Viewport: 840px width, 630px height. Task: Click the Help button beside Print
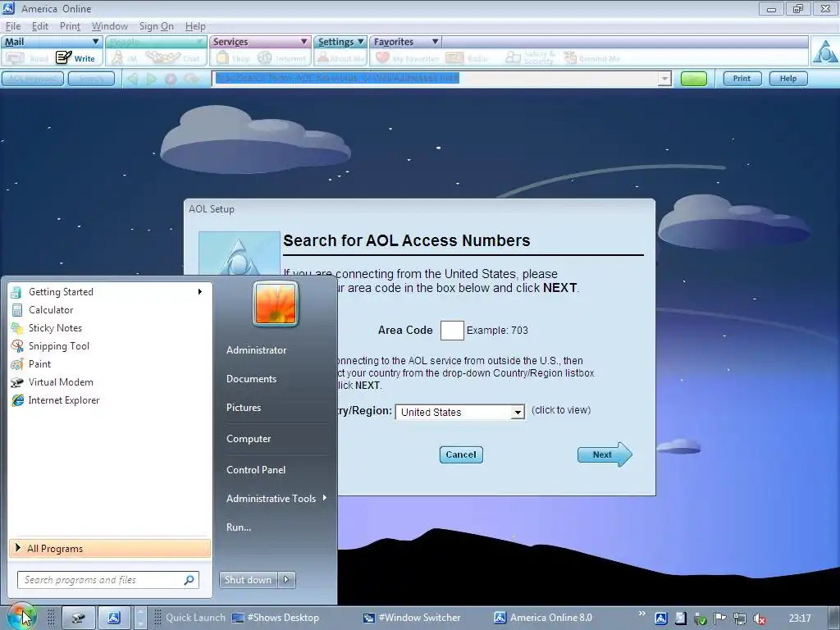788,79
